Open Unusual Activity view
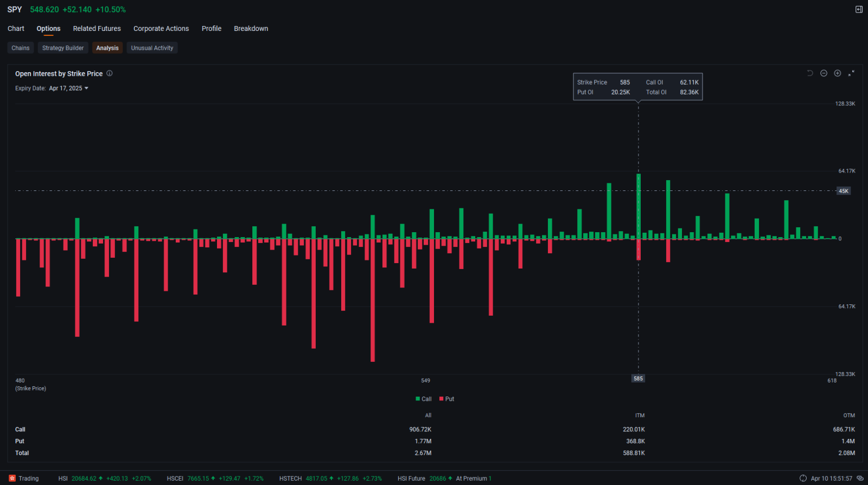 [x=152, y=48]
